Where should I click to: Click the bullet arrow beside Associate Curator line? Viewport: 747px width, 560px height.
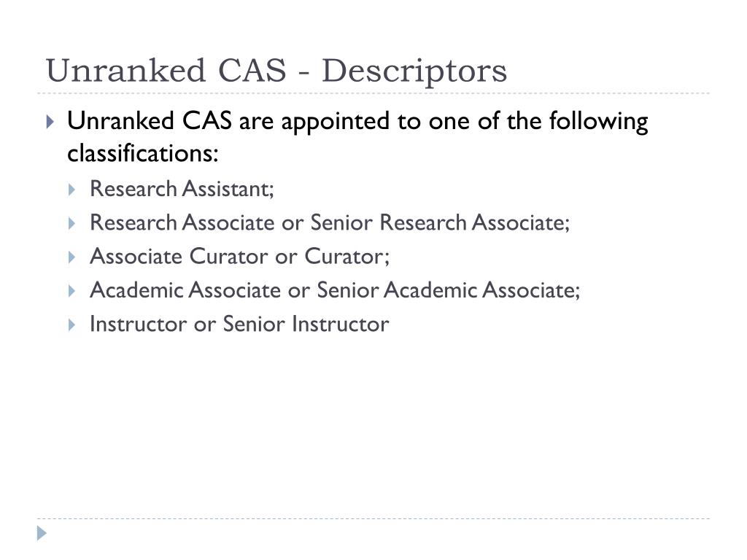click(72, 257)
